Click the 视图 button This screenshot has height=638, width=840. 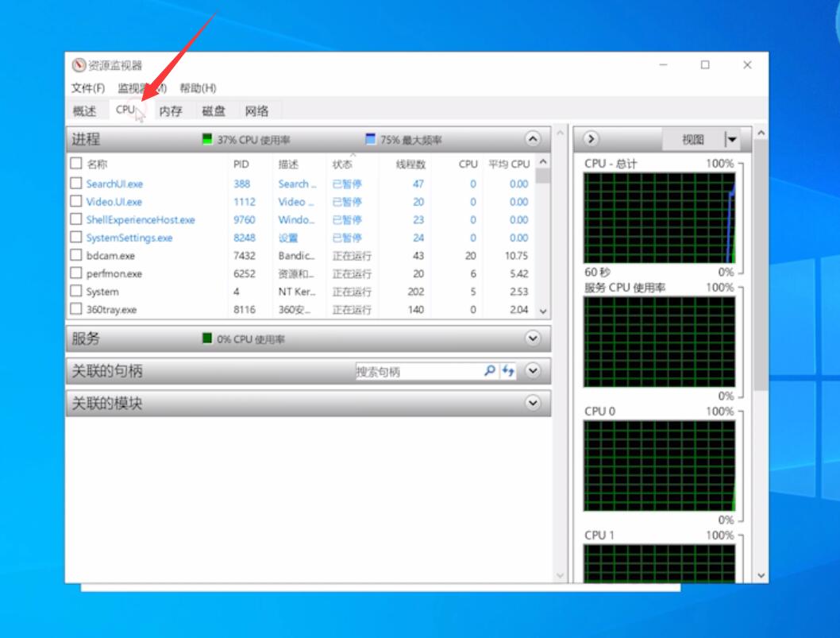point(693,140)
